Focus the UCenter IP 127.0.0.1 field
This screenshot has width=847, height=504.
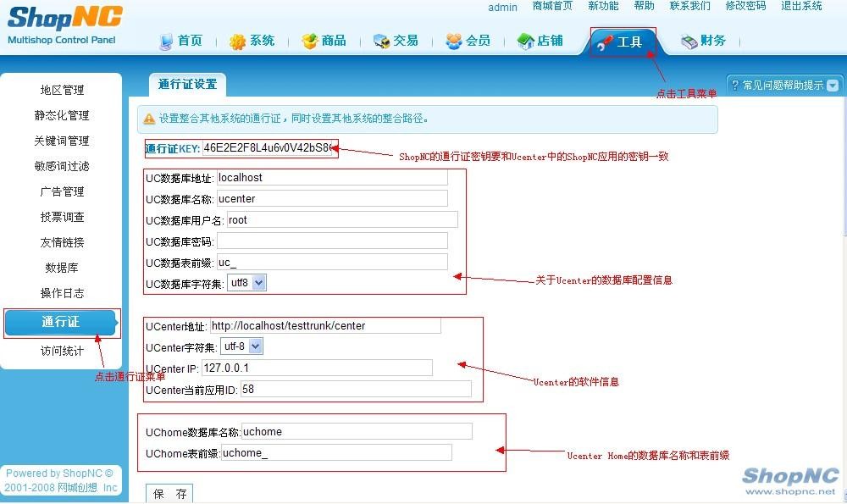coord(317,368)
